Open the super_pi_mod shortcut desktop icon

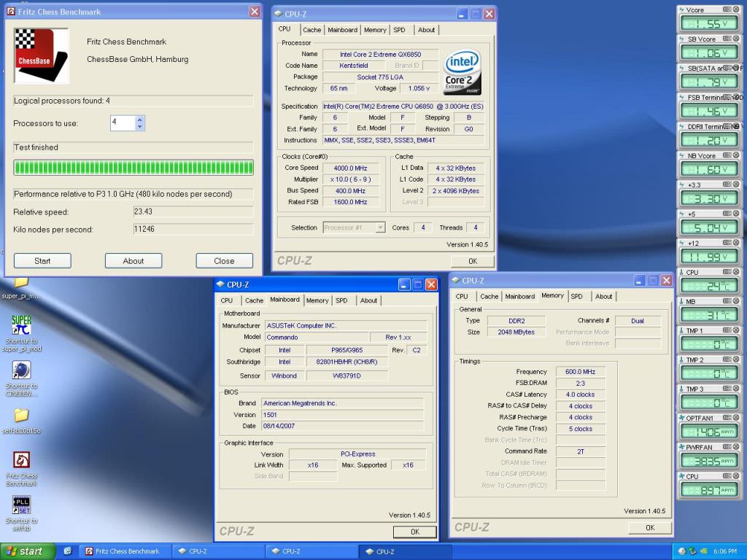pos(21,332)
